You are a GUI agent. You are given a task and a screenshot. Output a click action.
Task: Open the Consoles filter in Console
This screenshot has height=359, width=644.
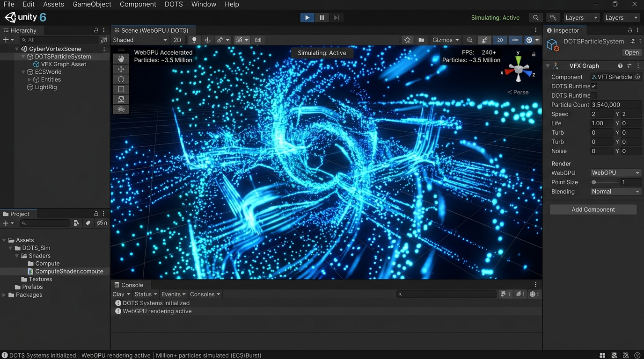tap(205, 294)
